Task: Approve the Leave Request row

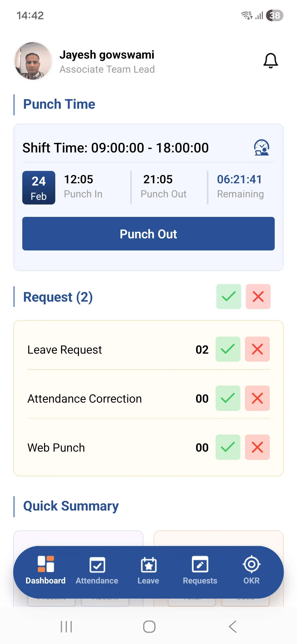Action: [228, 349]
